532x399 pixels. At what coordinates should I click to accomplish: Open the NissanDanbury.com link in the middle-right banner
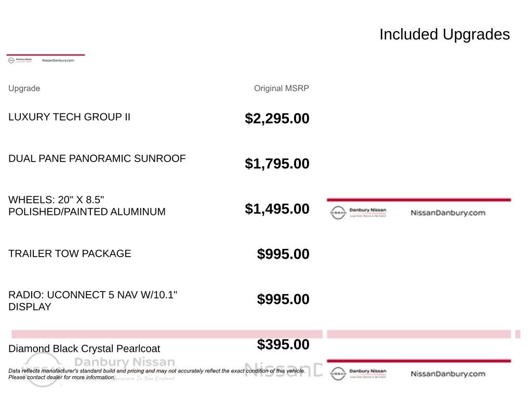[x=448, y=212]
